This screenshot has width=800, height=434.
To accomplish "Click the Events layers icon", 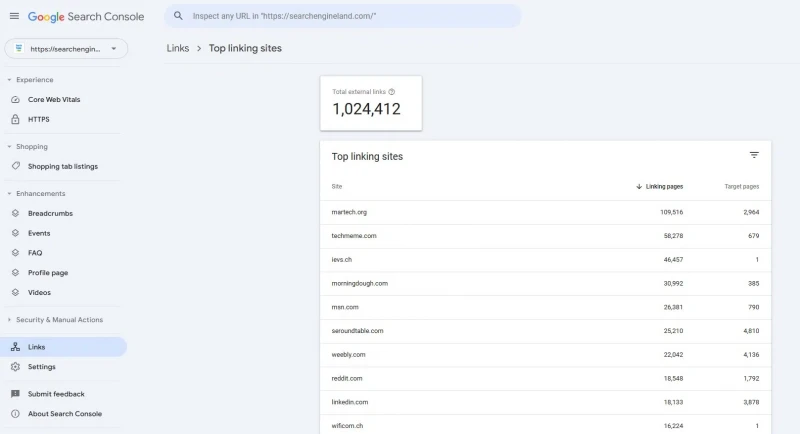I will (x=15, y=233).
